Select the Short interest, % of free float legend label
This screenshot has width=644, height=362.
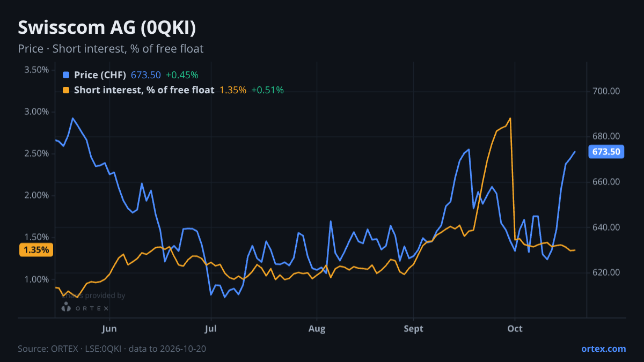(144, 90)
